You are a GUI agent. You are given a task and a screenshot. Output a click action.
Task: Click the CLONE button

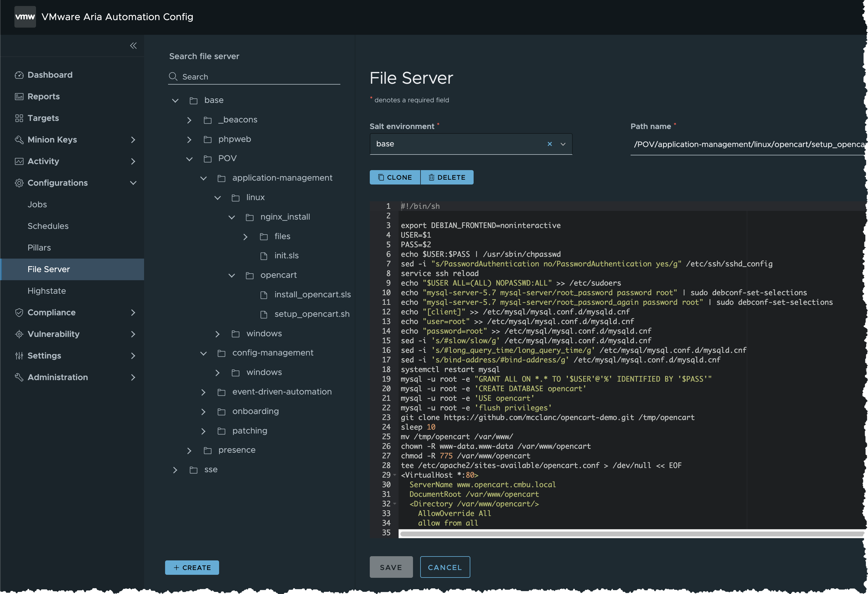pos(395,177)
